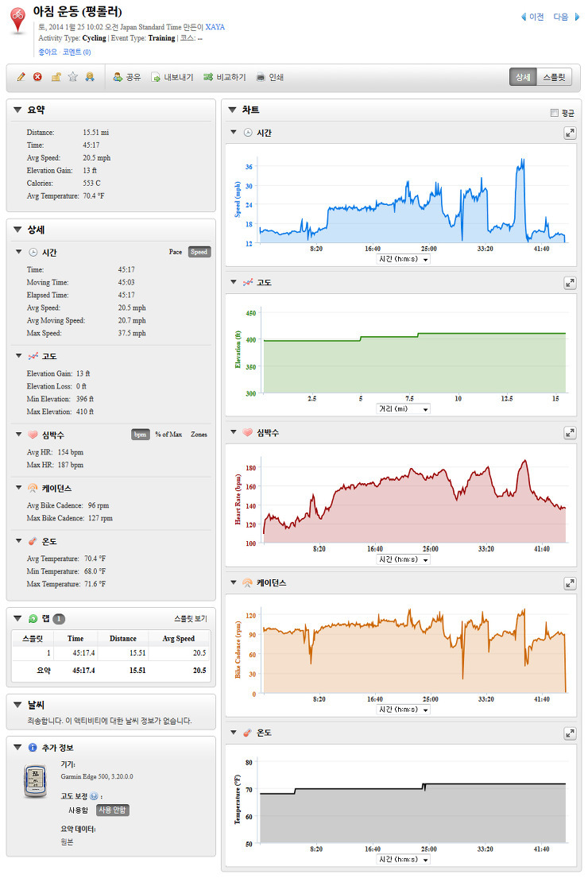The image size is (588, 878).
Task: Expand the speed chart to full size
Action: 570,133
